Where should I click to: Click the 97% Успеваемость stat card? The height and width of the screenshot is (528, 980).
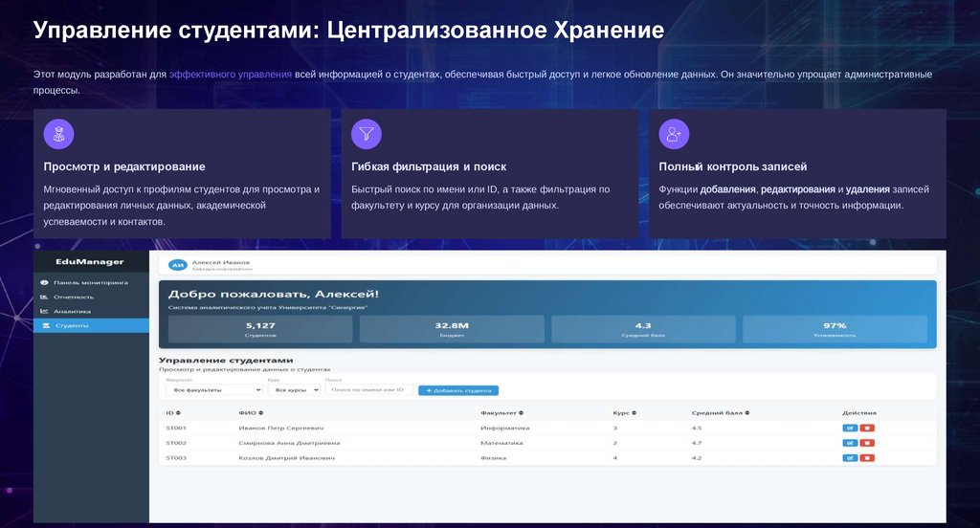click(835, 329)
